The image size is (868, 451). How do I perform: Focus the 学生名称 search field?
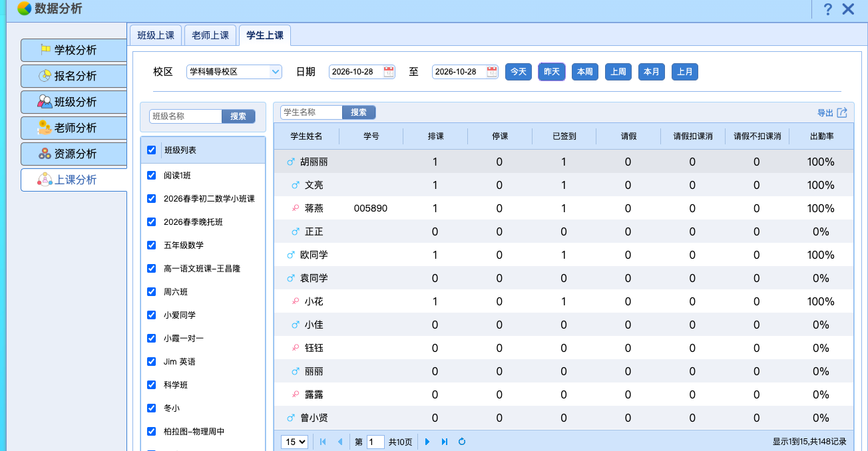point(312,112)
